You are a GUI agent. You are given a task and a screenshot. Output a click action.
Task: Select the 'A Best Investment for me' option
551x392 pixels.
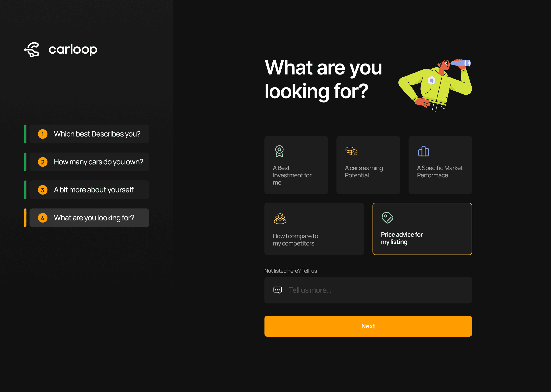(x=296, y=165)
